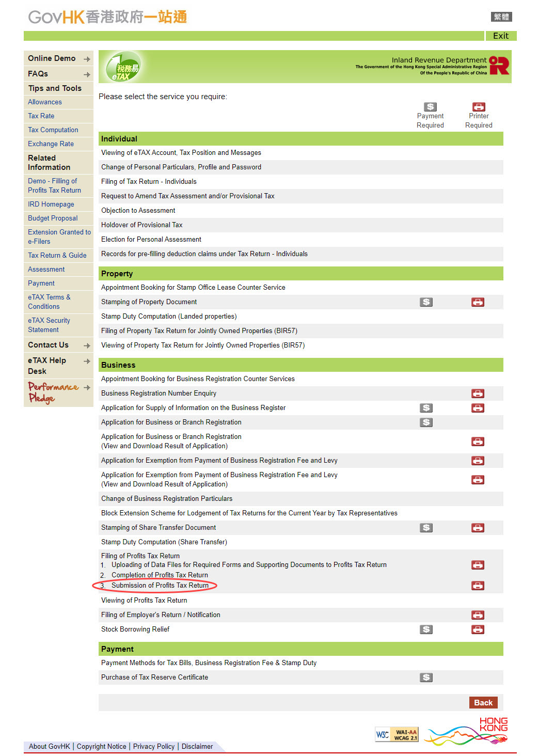Open eTAX Terms & Conditions sidebar link
The width and height of the screenshot is (538, 756).
pos(49,302)
